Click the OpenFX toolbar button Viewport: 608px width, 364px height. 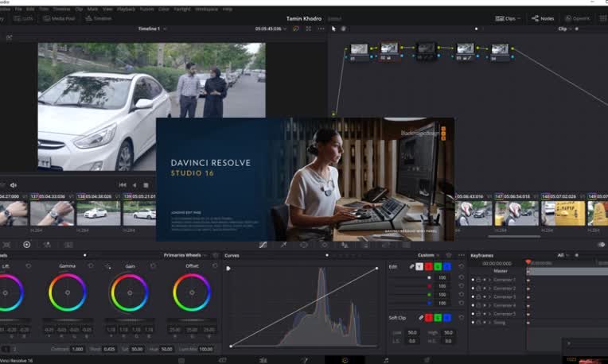(x=578, y=18)
